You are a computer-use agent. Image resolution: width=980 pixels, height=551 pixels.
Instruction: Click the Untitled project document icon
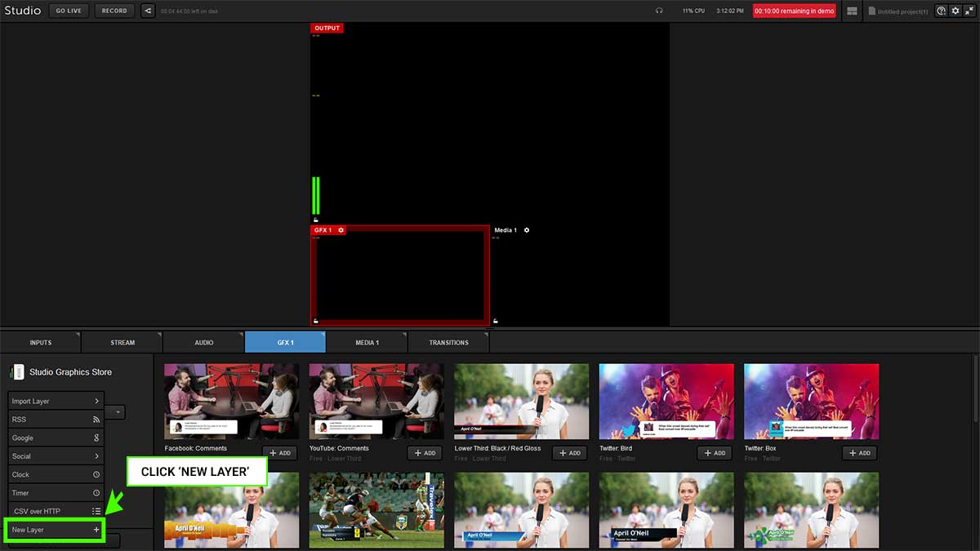872,11
